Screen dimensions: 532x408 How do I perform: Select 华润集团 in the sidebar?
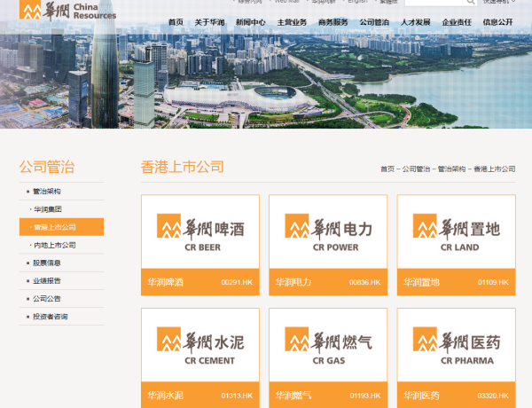point(61,209)
